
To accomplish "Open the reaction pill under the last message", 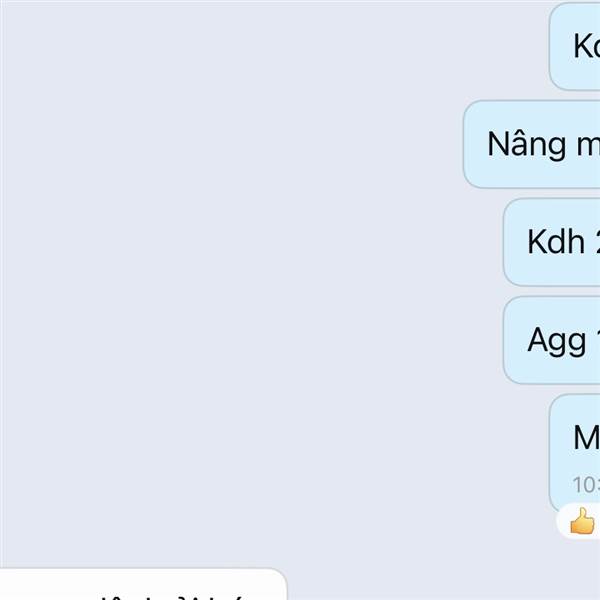I will [x=579, y=521].
